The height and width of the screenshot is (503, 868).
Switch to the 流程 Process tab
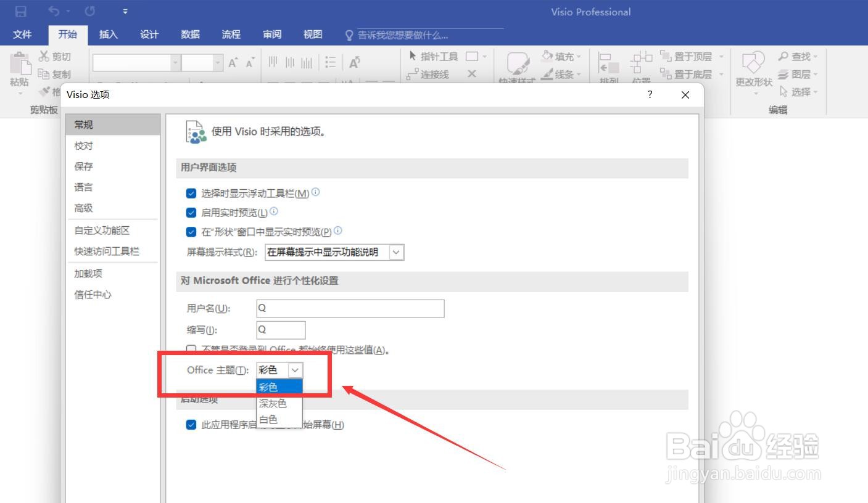[231, 35]
